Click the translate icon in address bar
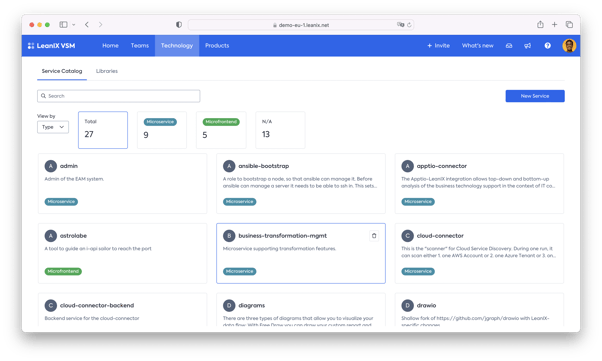Screen dimensions: 602x361 pos(400,25)
